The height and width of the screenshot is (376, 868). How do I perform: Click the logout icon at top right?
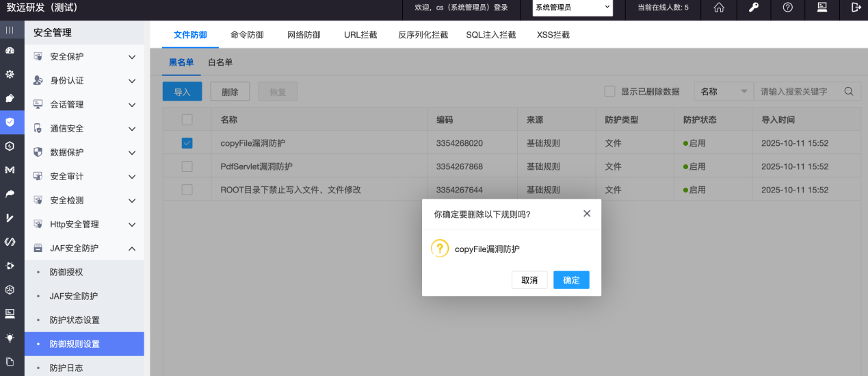[x=856, y=8]
